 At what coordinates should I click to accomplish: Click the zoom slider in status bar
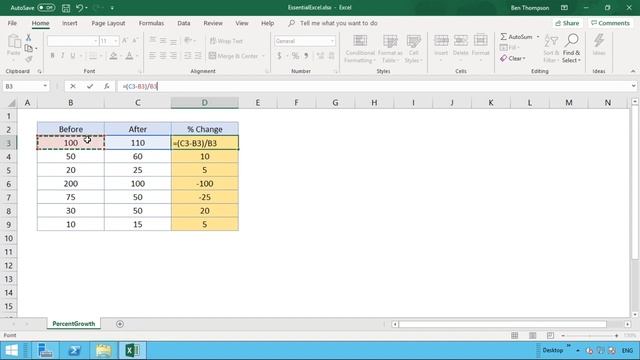[590, 336]
